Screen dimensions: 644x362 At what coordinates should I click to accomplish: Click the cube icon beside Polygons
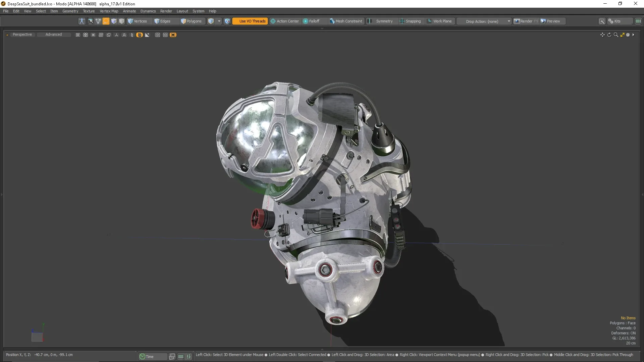211,21
